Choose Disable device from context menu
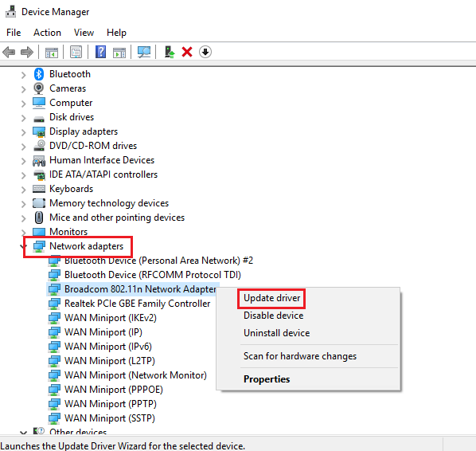 [274, 316]
